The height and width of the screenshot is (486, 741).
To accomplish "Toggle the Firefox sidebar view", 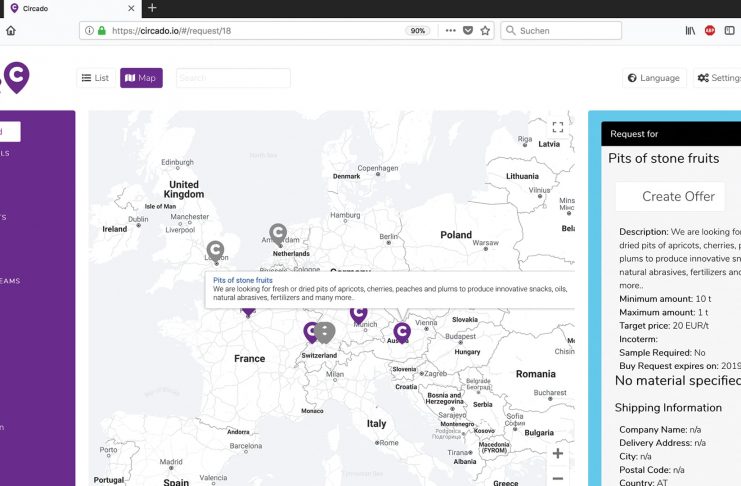I will [729, 31].
